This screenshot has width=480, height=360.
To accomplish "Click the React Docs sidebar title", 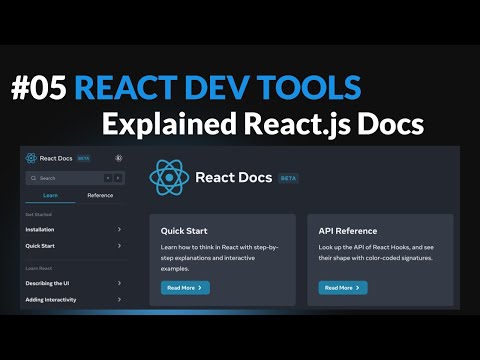I will click(56, 158).
